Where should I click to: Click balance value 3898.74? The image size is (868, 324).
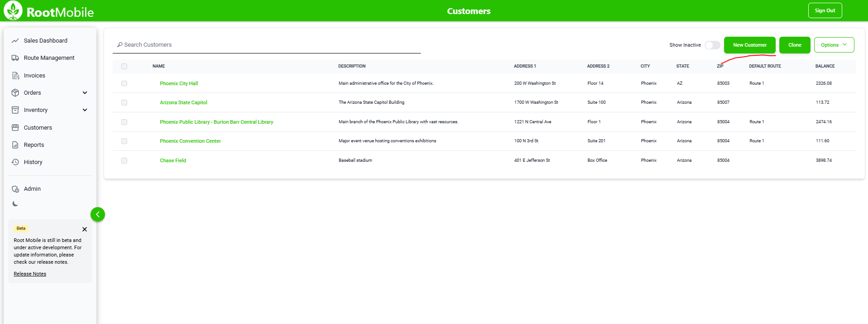(824, 160)
